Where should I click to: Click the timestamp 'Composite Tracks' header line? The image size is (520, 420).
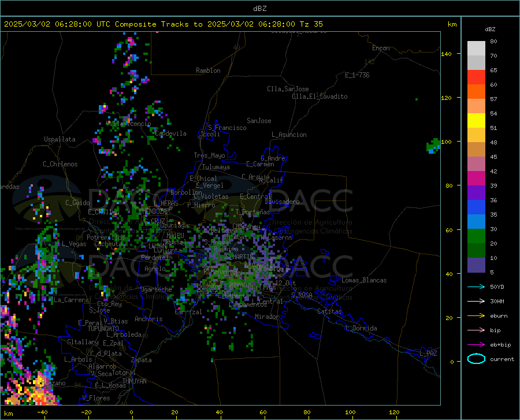point(164,24)
